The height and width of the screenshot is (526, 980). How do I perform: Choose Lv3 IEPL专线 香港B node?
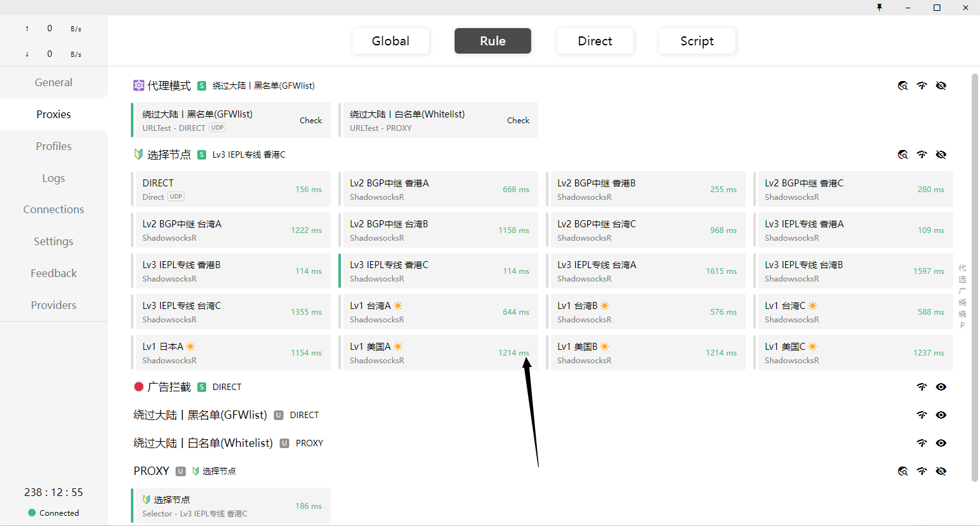(x=231, y=271)
